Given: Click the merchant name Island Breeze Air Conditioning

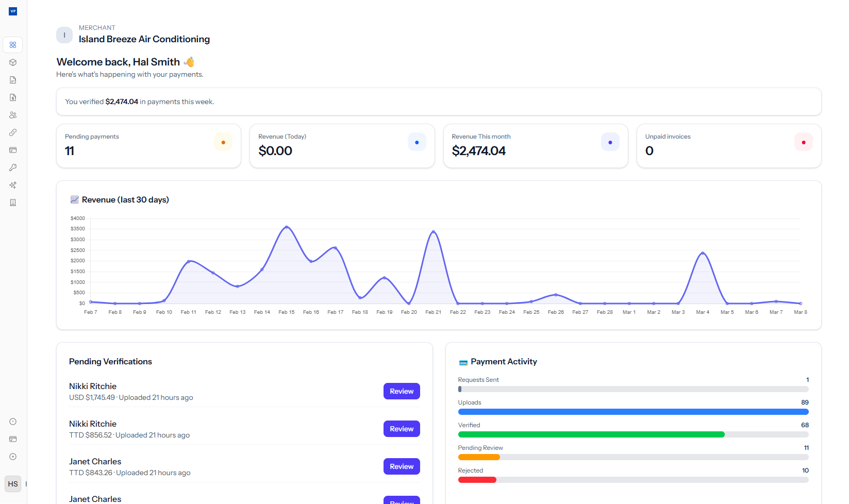Looking at the screenshot, I should tap(144, 39).
